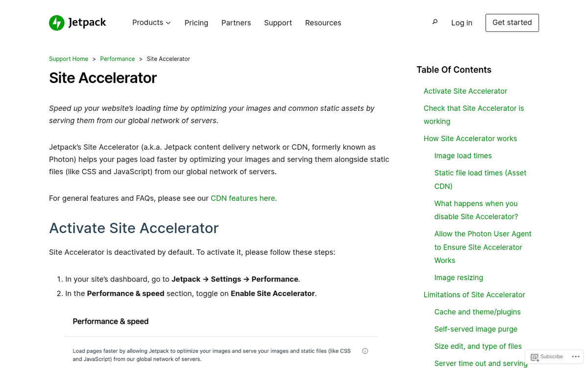The width and height of the screenshot is (588, 368).
Task: Open the Products menu chevron
Action: pos(168,23)
